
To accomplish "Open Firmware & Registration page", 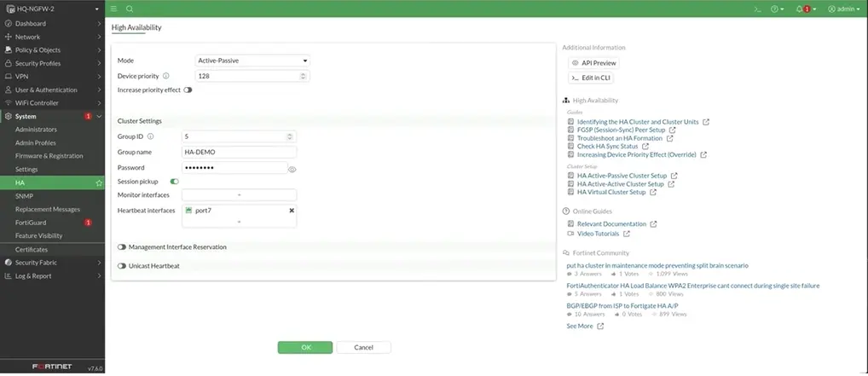I will tap(49, 156).
